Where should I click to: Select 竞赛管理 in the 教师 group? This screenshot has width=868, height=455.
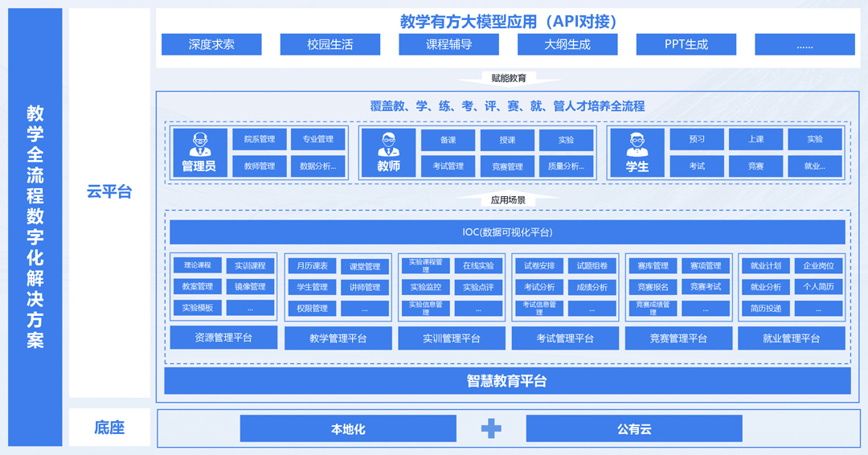[x=507, y=166]
